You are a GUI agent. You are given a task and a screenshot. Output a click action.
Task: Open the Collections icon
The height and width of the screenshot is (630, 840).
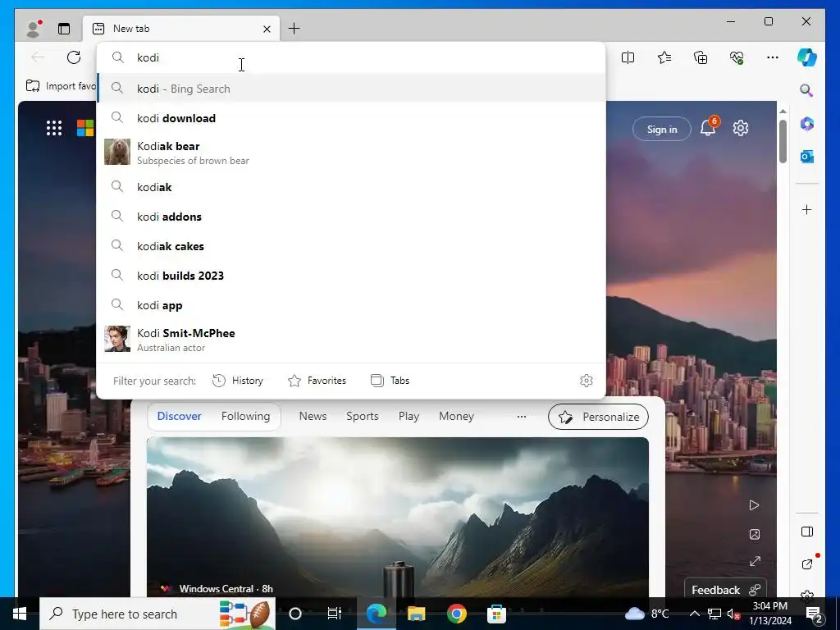(x=701, y=57)
